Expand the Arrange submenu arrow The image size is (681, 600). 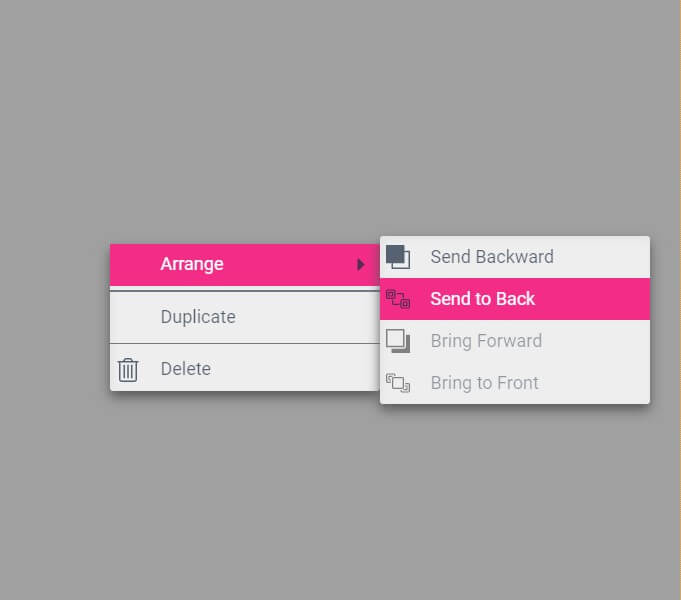tap(360, 264)
